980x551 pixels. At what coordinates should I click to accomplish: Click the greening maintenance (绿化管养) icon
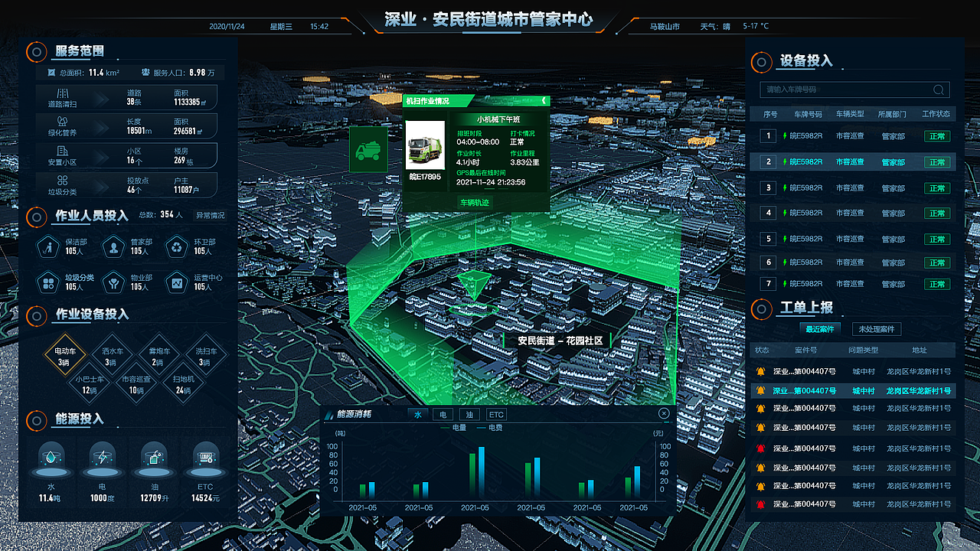coord(64,122)
